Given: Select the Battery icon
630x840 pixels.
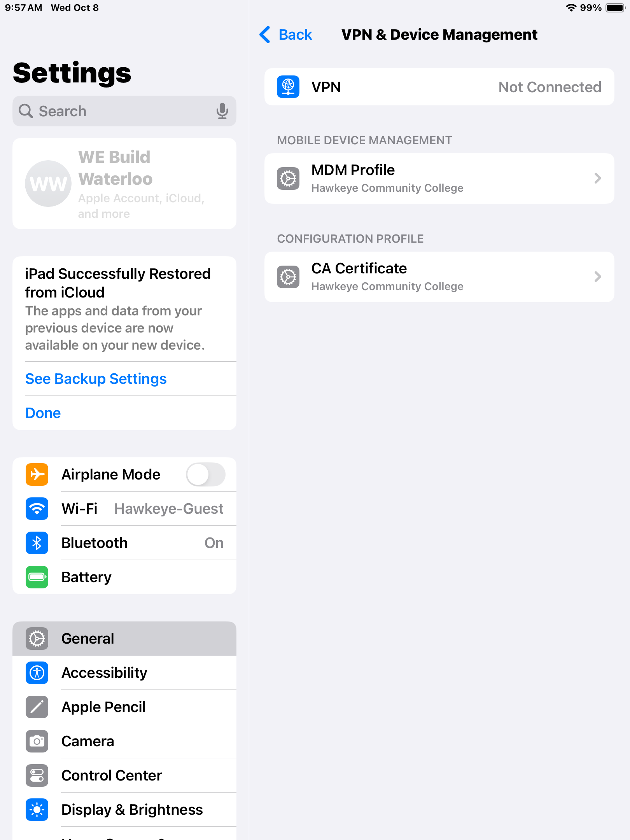Looking at the screenshot, I should coord(37,577).
